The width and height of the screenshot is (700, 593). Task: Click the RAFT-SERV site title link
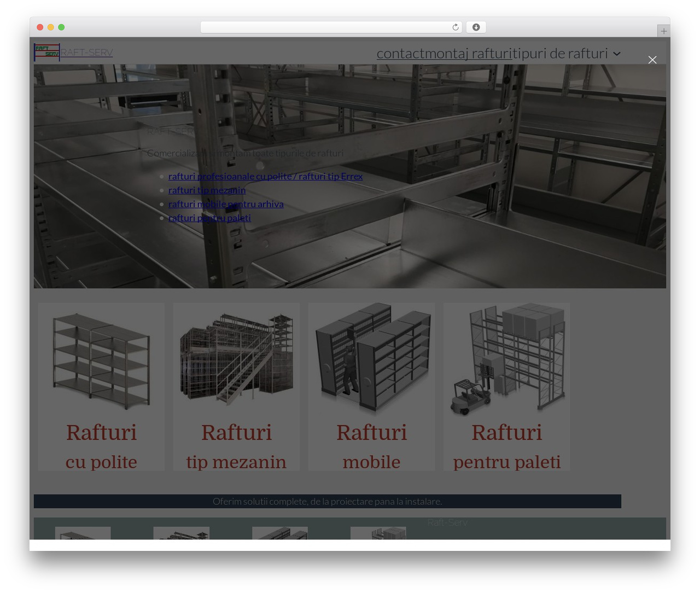[x=86, y=52]
